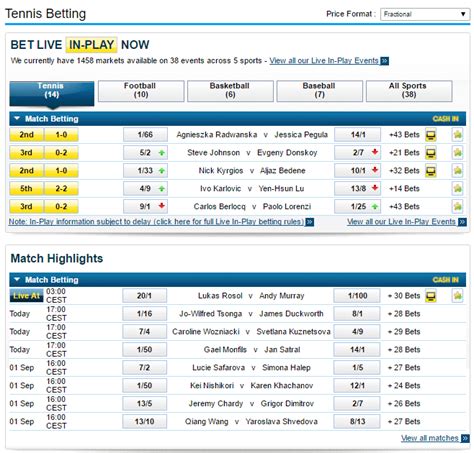The height and width of the screenshot is (453, 474).
Task: Bet on Gael Monfils at 1/50
Action: tap(145, 350)
